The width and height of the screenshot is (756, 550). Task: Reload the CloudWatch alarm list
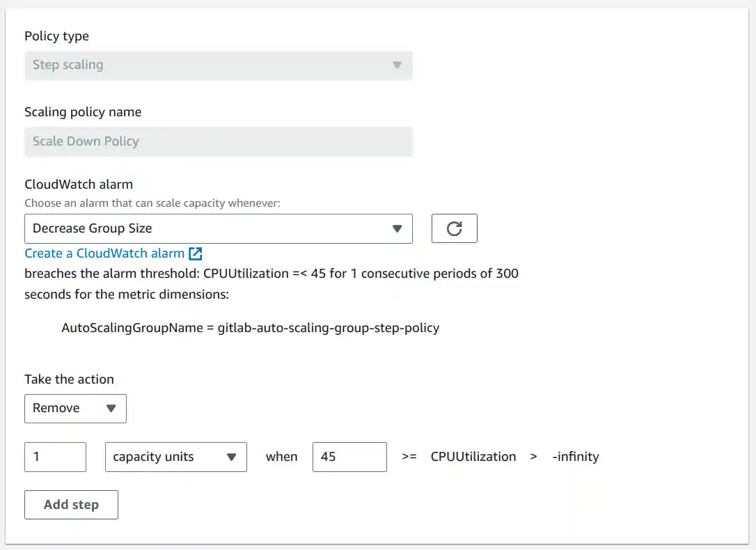tap(454, 228)
